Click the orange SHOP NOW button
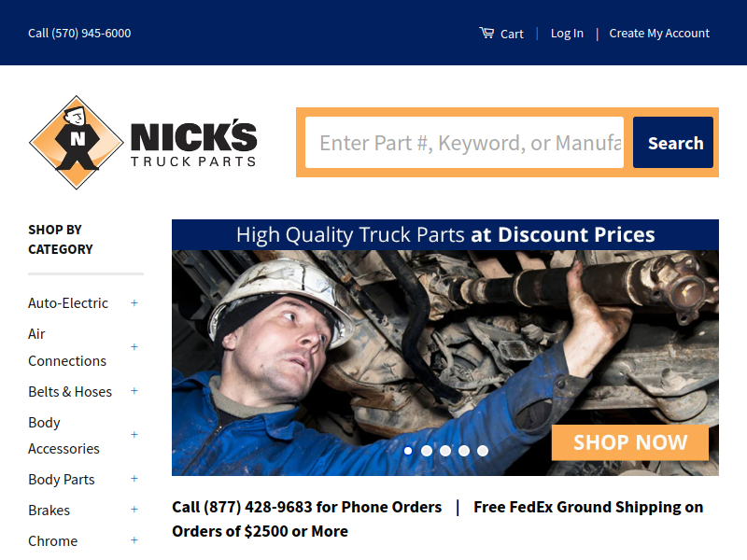747x560 pixels. point(630,442)
